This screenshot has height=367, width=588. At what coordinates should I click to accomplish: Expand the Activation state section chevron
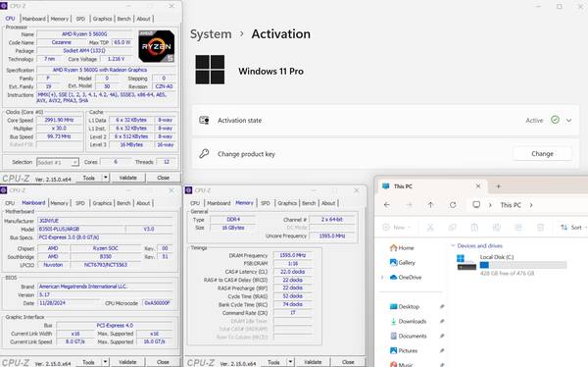pyautogui.click(x=568, y=120)
